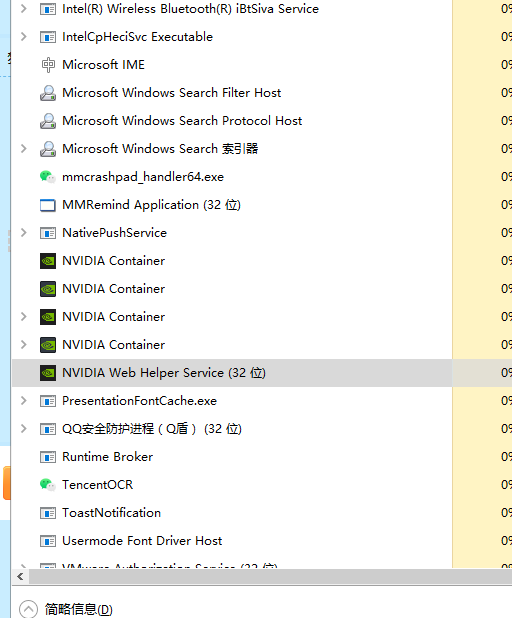Click the ToastNotification icon
Image resolution: width=512 pixels, height=618 pixels.
[x=48, y=513]
